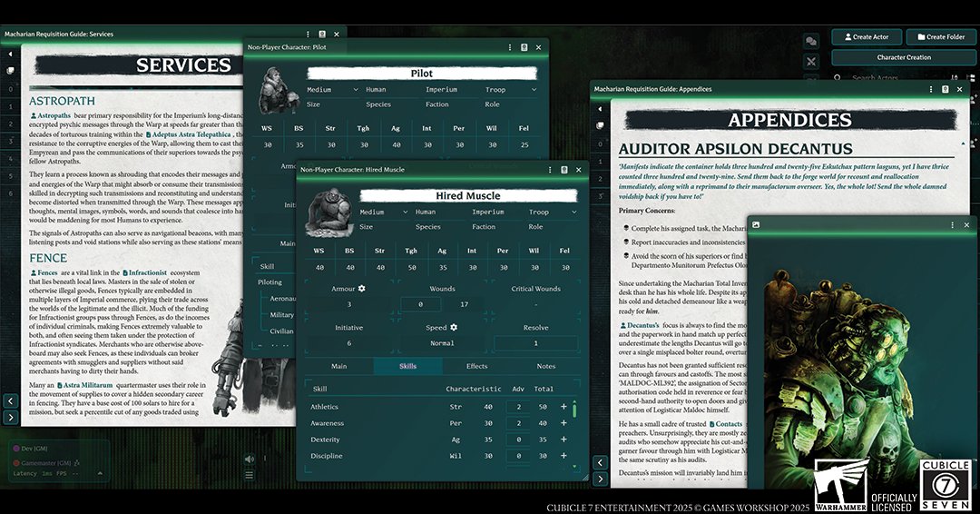
Task: Click the Awareness Adv input field
Action: [x=518, y=422]
